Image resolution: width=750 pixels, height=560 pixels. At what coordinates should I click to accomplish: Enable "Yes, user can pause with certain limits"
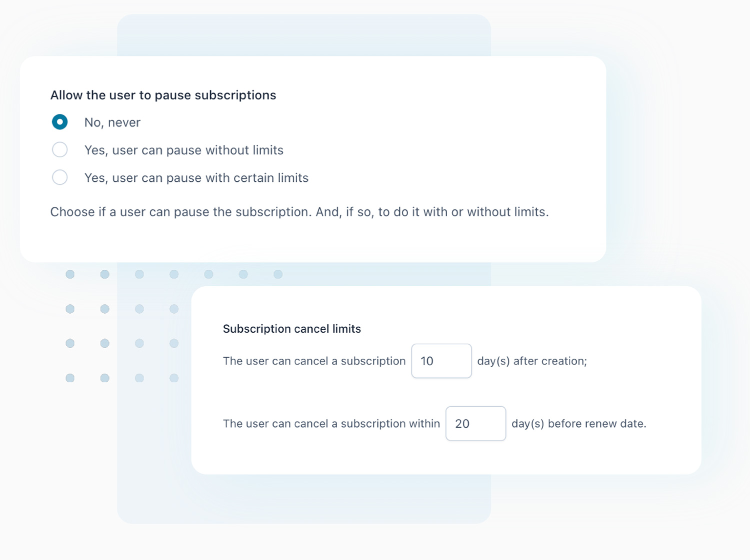pyautogui.click(x=59, y=177)
